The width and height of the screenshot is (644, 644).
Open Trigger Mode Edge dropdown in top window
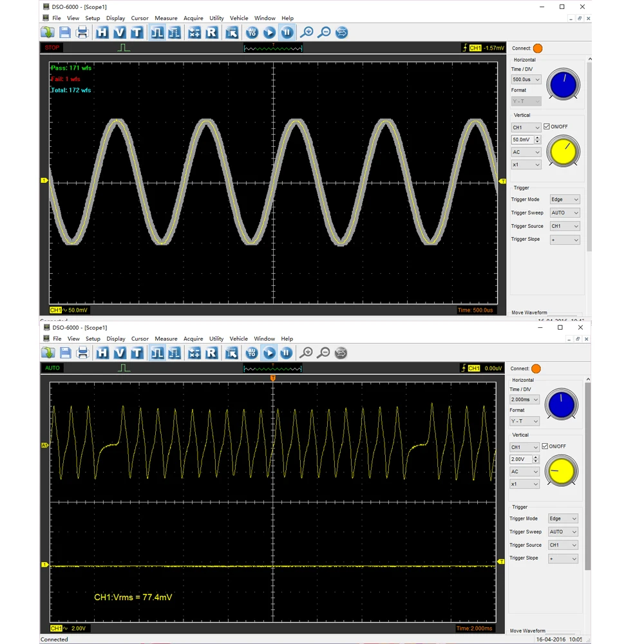(x=565, y=200)
